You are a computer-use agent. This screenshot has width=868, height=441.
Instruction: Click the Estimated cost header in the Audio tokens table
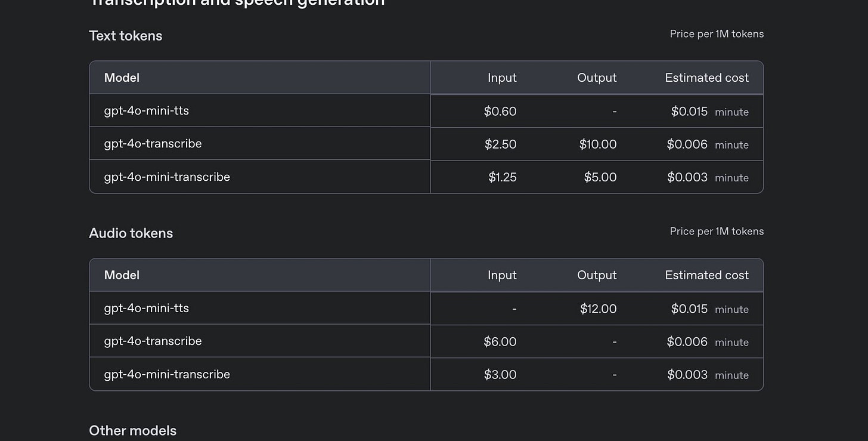click(706, 275)
